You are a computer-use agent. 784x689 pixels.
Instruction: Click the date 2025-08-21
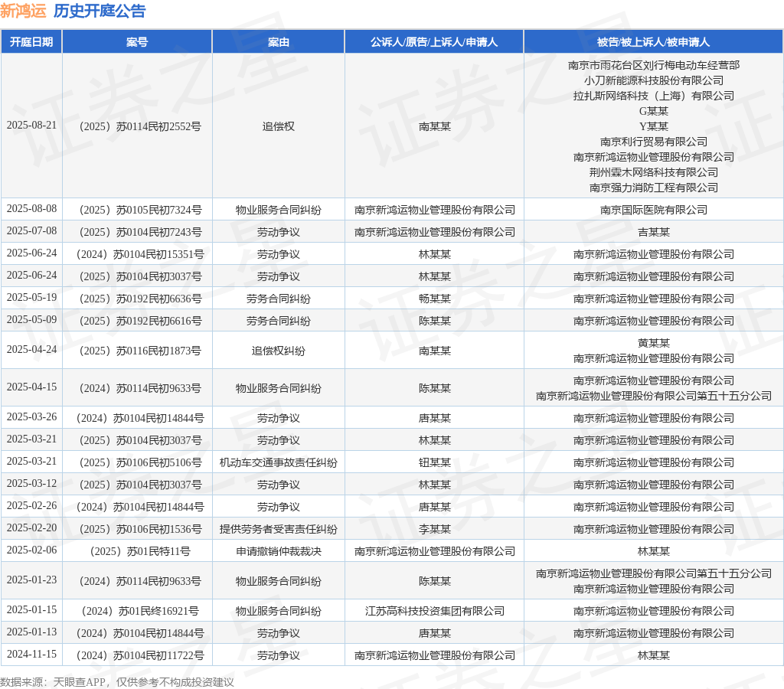31,126
